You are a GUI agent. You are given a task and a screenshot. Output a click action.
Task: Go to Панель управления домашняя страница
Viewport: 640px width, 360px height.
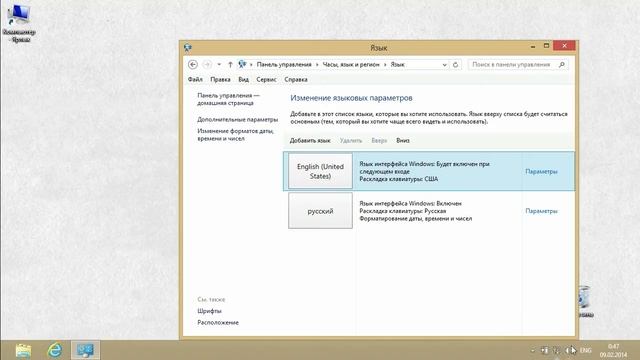228,99
